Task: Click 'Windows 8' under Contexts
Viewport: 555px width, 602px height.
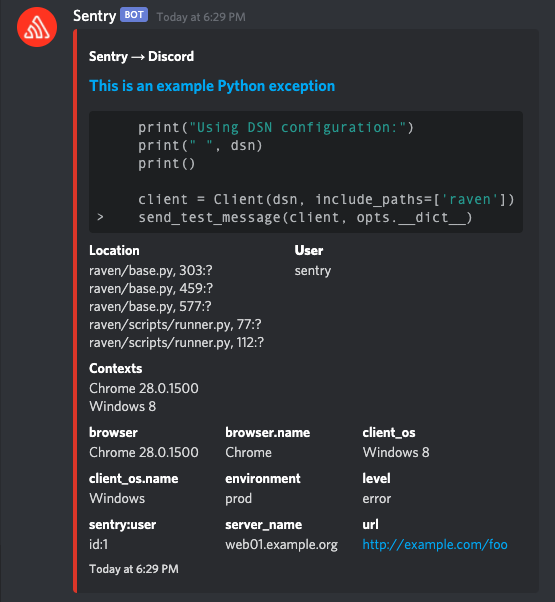Action: [x=122, y=407]
